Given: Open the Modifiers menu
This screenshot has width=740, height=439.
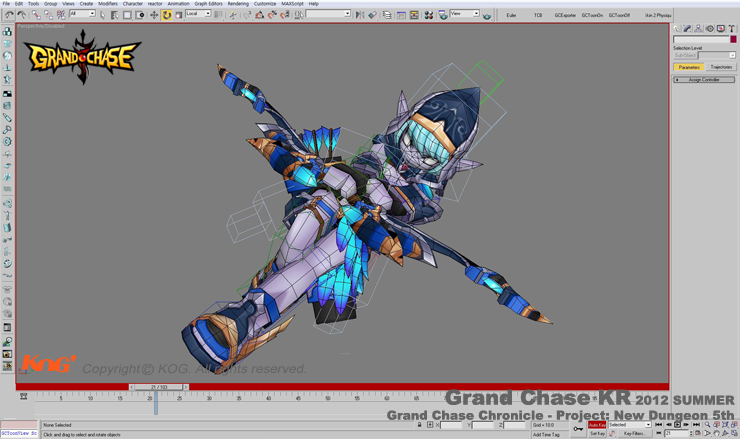Looking at the screenshot, I should click(107, 4).
